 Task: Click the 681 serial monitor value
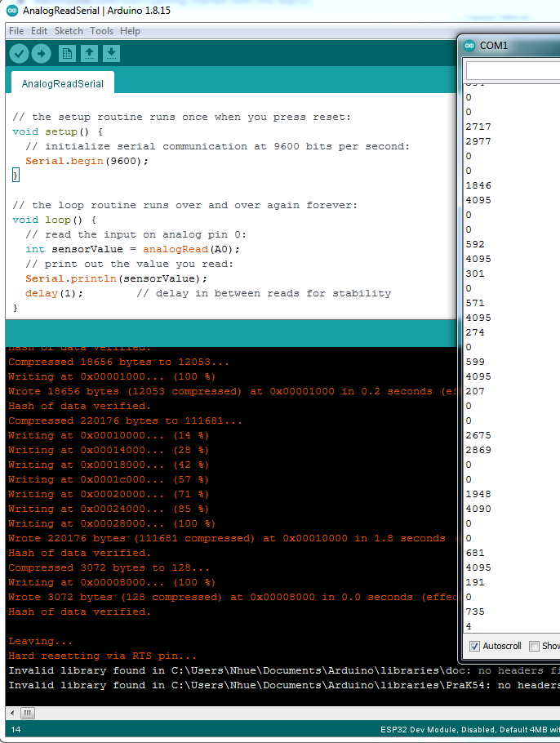[x=475, y=553]
